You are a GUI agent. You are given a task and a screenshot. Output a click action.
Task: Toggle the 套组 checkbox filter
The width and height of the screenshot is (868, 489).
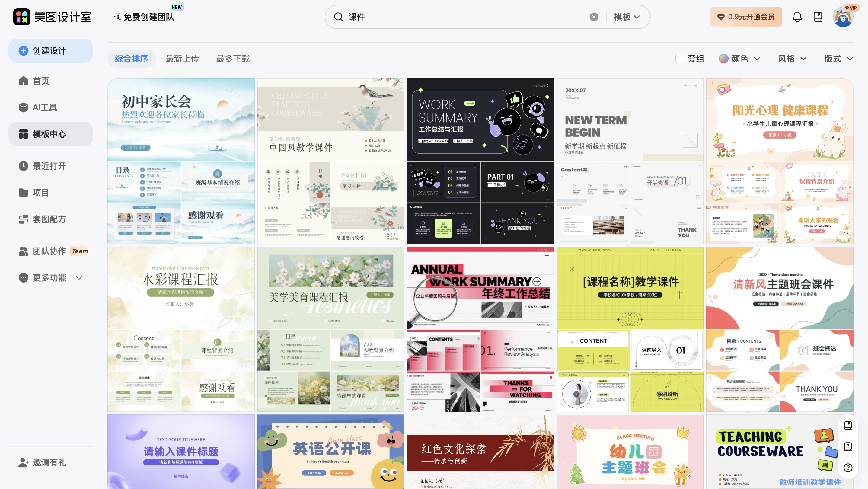click(680, 59)
